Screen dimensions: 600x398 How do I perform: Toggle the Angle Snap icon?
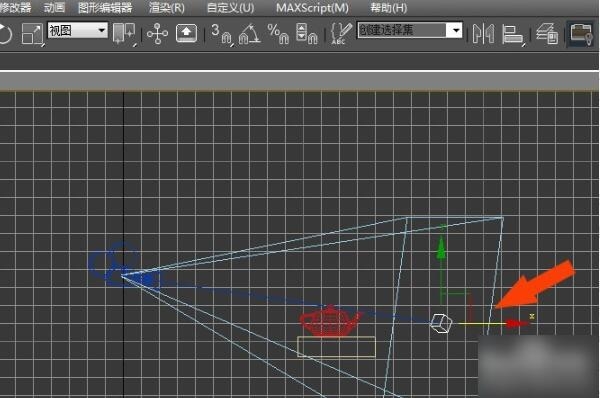click(249, 34)
